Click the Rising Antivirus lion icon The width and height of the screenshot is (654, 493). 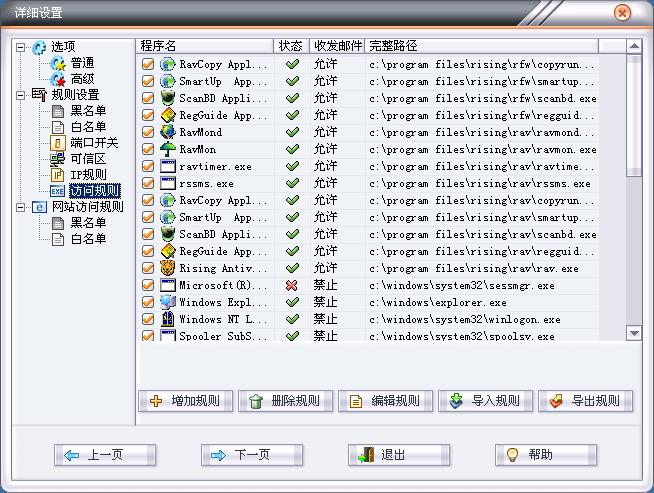point(168,268)
